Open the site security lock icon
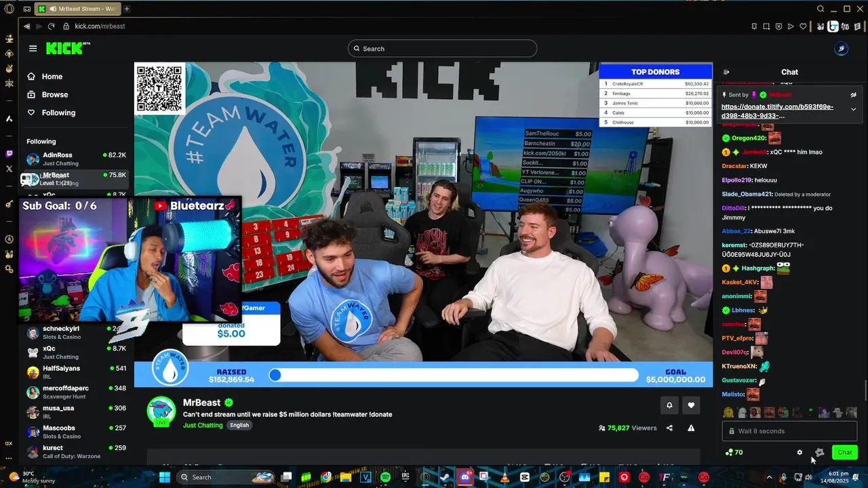The image size is (868, 488). tap(66, 26)
